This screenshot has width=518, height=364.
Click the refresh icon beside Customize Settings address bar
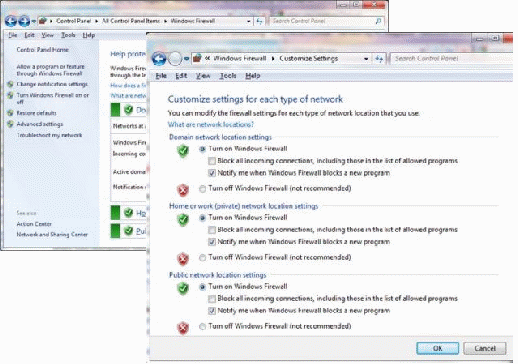point(379,59)
